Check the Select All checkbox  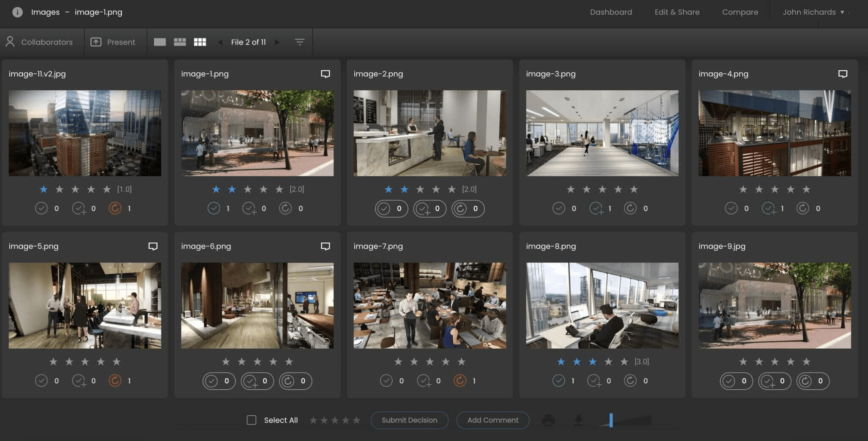(x=251, y=420)
